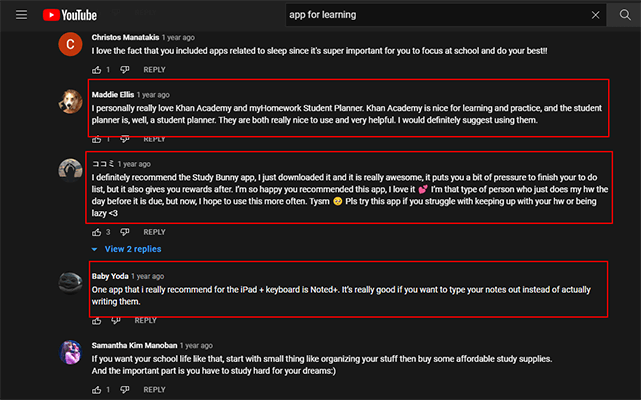This screenshot has width=641, height=400.
Task: Click the YouTube logo
Action: tap(70, 15)
